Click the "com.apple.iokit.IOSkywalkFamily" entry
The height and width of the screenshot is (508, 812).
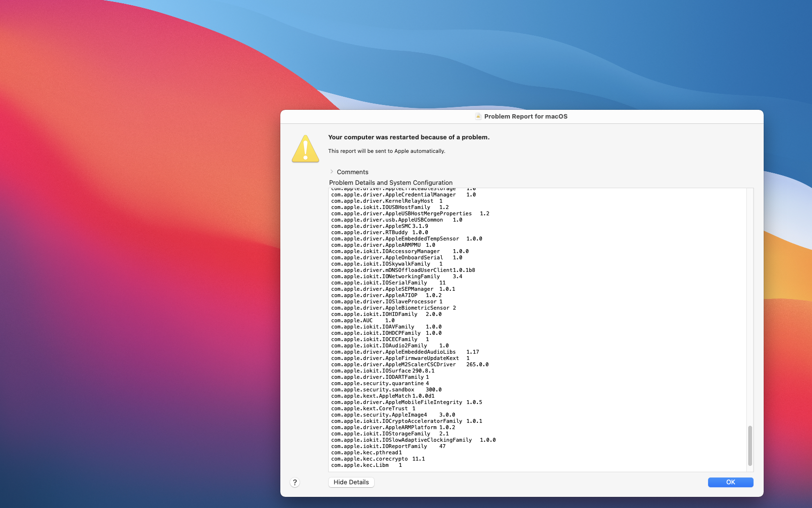point(387,264)
